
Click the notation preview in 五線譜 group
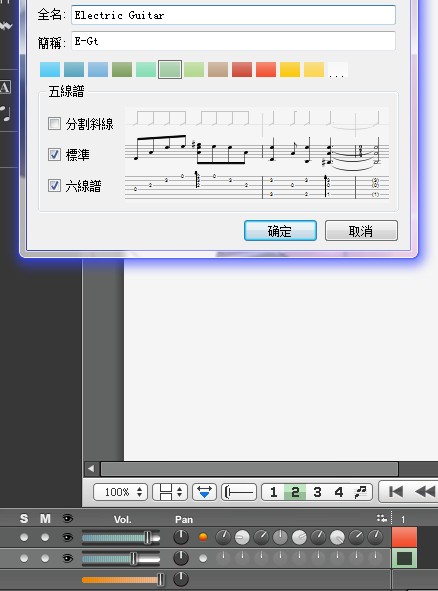257,154
